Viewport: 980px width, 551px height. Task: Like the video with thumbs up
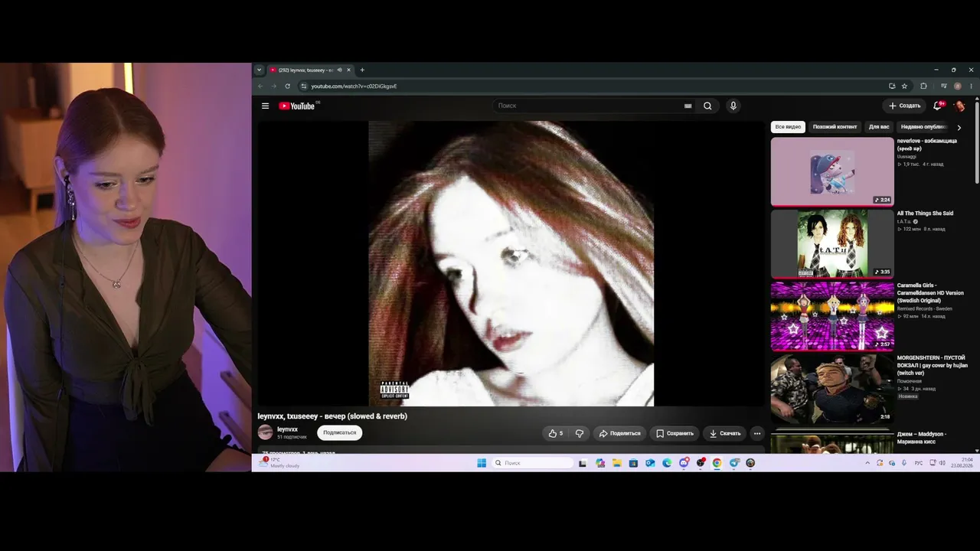pyautogui.click(x=556, y=433)
